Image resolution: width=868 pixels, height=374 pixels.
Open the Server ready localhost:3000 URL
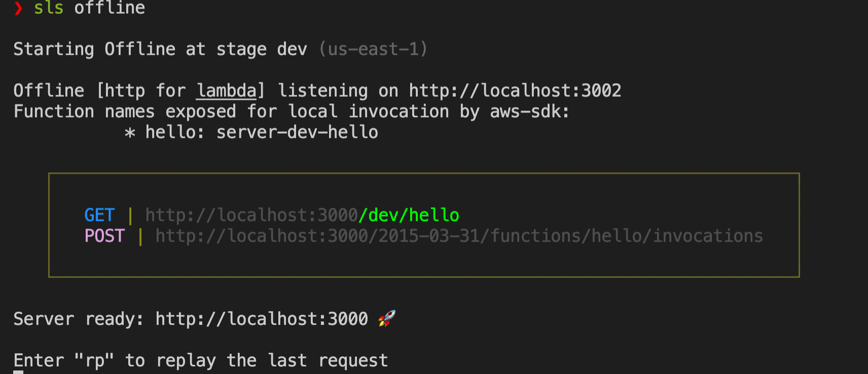click(x=262, y=319)
